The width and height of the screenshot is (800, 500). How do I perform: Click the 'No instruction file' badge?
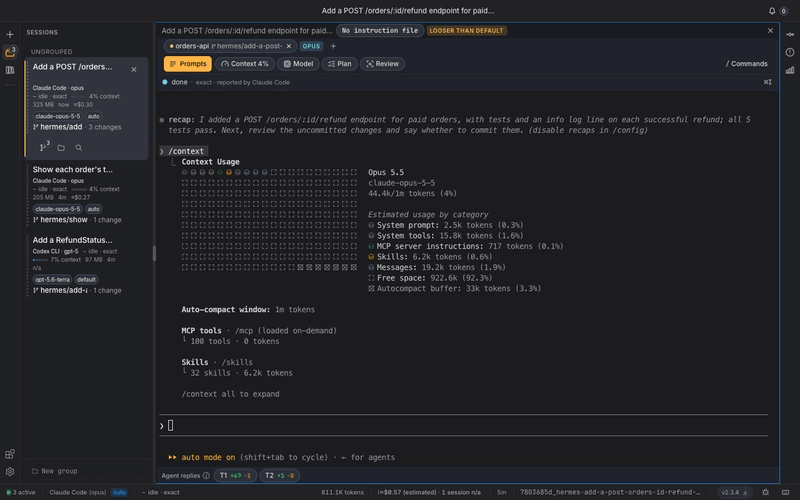pos(380,31)
